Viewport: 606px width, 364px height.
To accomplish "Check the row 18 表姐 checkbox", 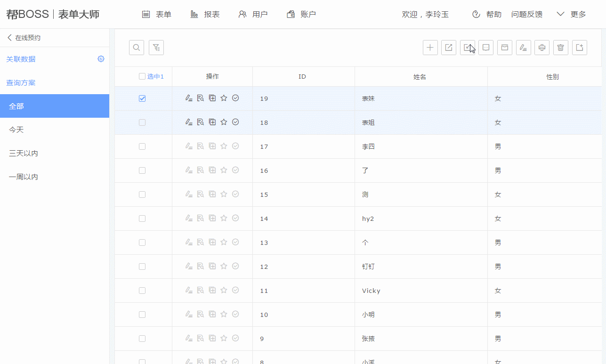I will pos(142,122).
